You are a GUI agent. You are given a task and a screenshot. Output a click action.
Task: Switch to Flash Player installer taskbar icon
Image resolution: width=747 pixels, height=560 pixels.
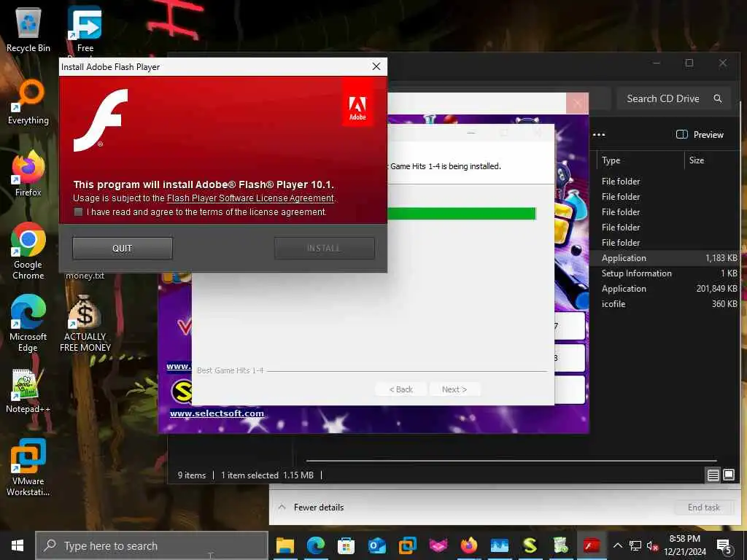pos(591,545)
